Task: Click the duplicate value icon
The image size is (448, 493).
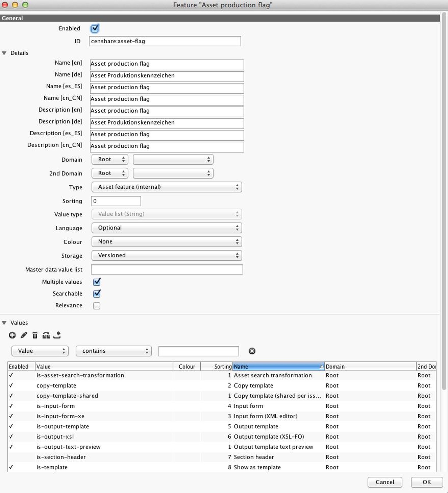Action: point(46,335)
